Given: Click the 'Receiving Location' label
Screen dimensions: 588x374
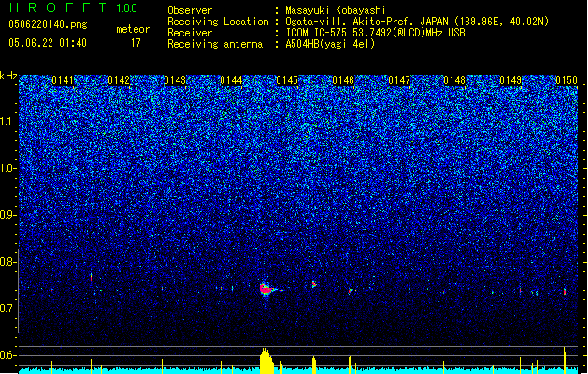Looking at the screenshot, I should pos(218,22).
